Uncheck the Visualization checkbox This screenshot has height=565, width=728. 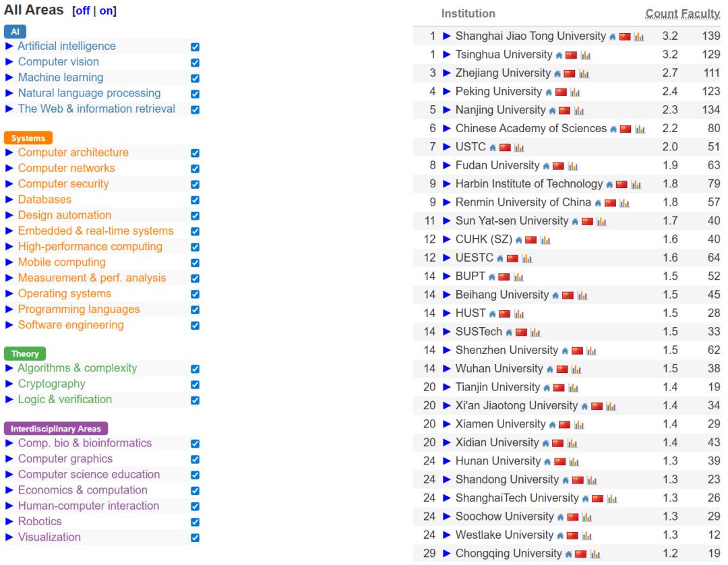click(x=195, y=538)
